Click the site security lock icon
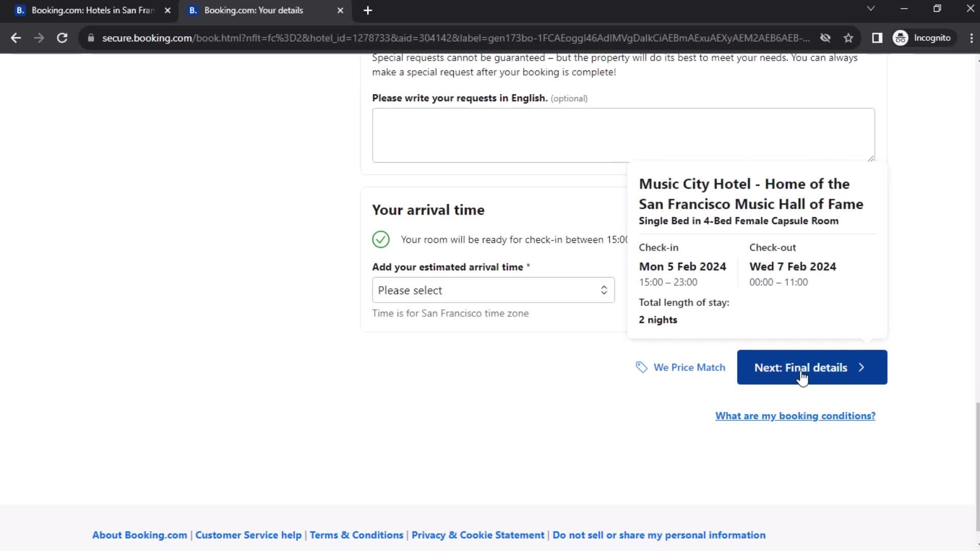 (91, 38)
